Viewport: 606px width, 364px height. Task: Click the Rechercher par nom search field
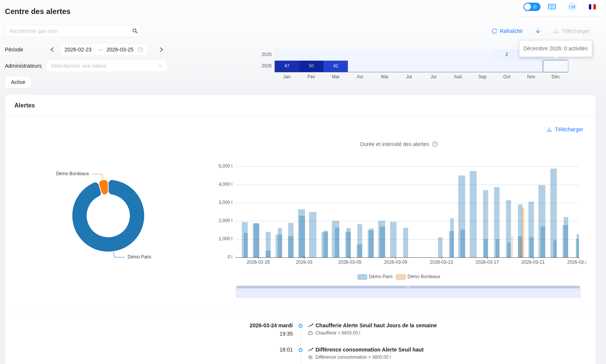pos(67,31)
